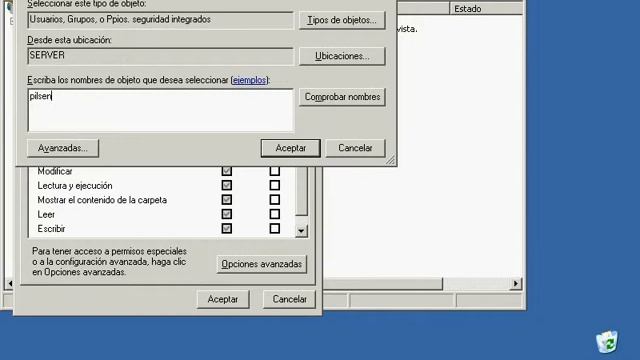Toggle Deny checkbox for Modificar
The height and width of the screenshot is (360, 640).
tap(275, 171)
